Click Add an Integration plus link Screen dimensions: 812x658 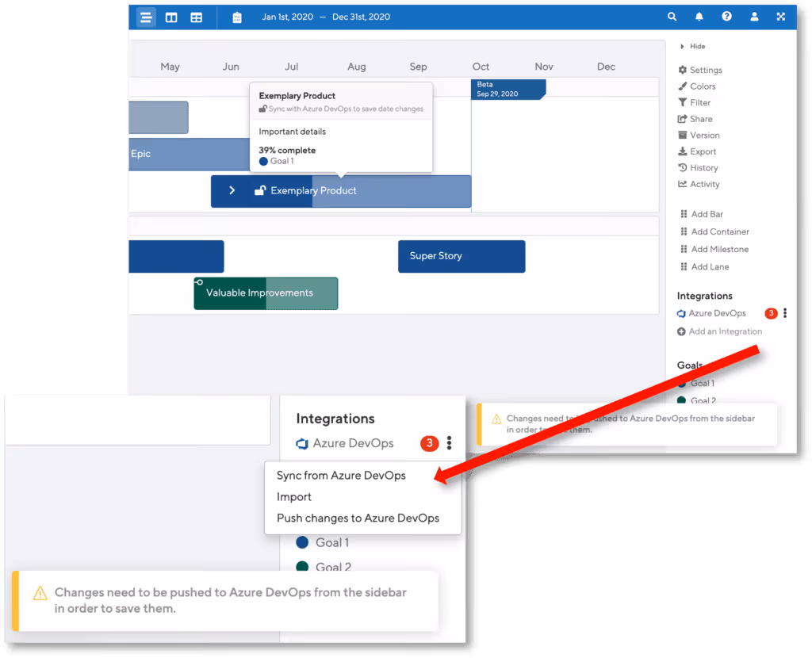(x=720, y=331)
